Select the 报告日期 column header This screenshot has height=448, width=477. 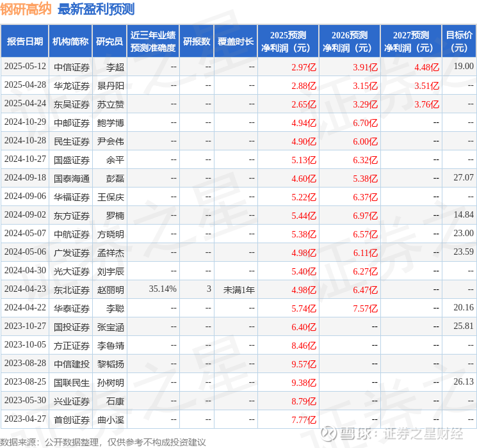(24, 42)
